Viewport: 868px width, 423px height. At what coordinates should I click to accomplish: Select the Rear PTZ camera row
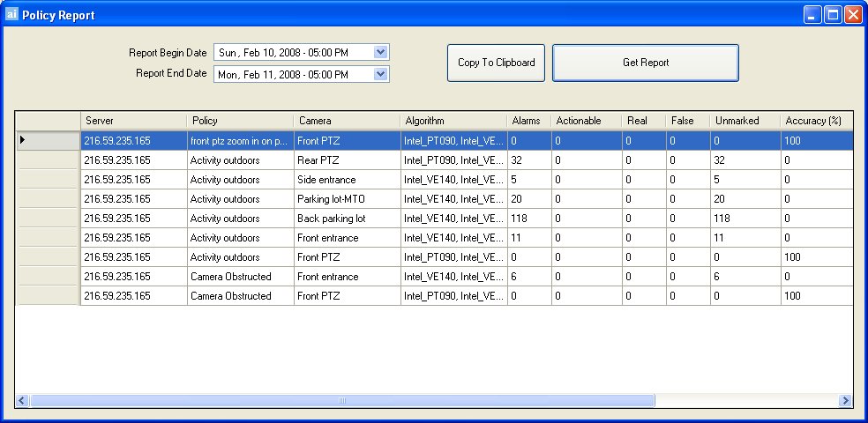(x=346, y=160)
